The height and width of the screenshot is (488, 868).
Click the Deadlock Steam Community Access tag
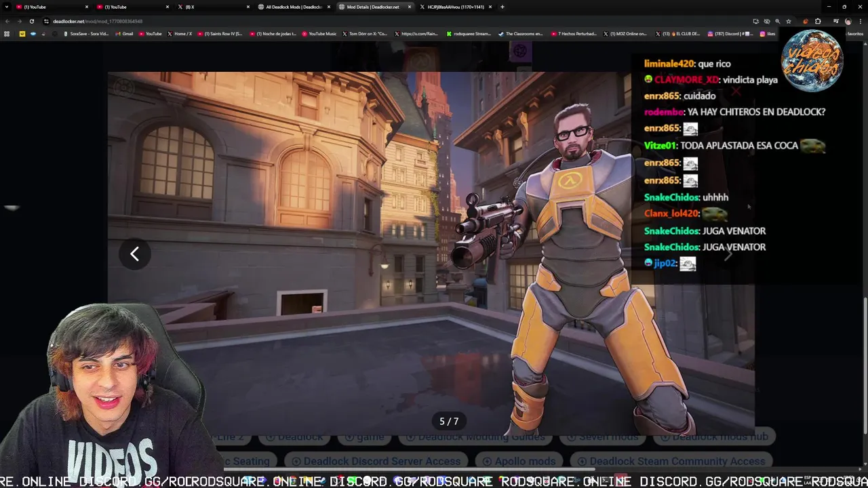[671, 462]
